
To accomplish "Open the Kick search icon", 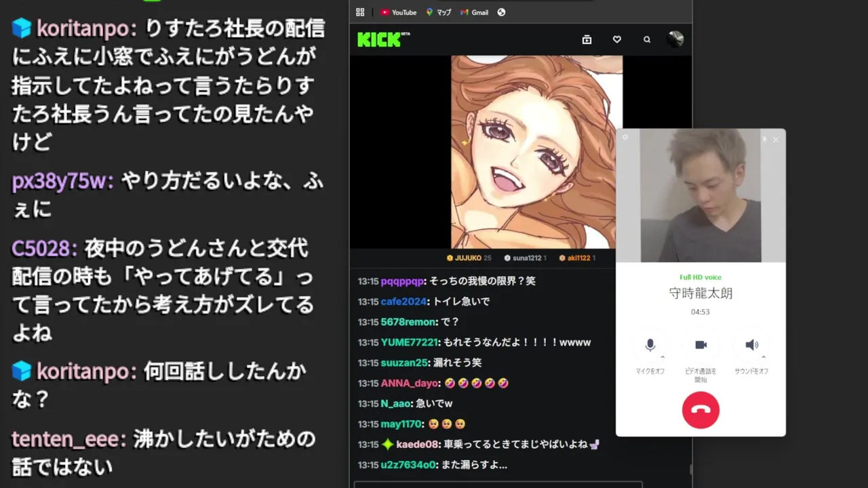I will [647, 40].
